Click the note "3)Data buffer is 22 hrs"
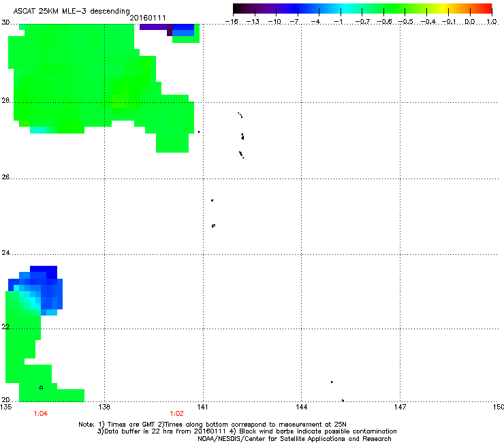 pos(136,431)
